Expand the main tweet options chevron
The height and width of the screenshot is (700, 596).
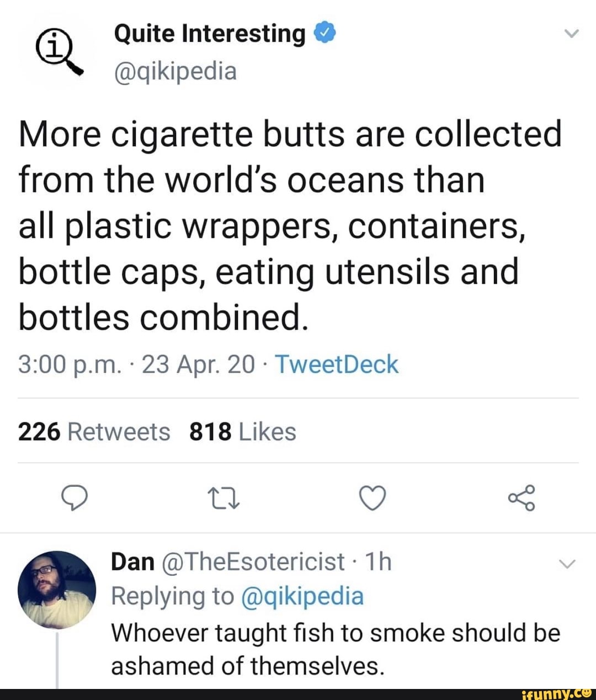tap(572, 34)
